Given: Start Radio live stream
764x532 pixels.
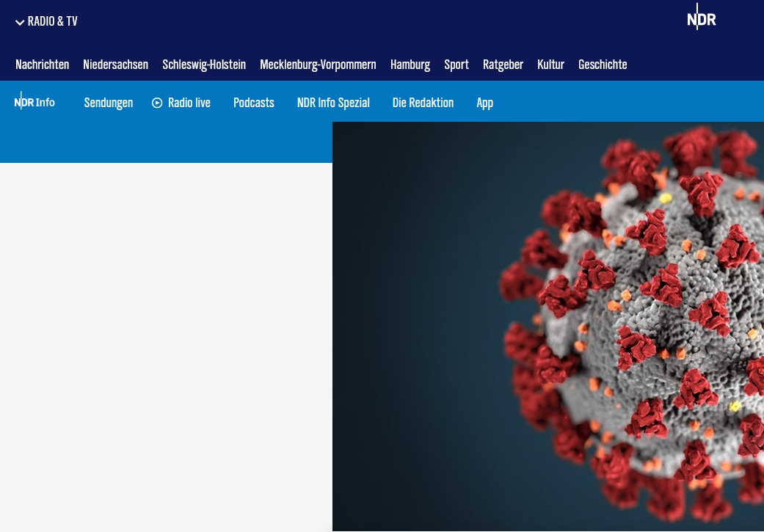Looking at the screenshot, I should (x=181, y=103).
